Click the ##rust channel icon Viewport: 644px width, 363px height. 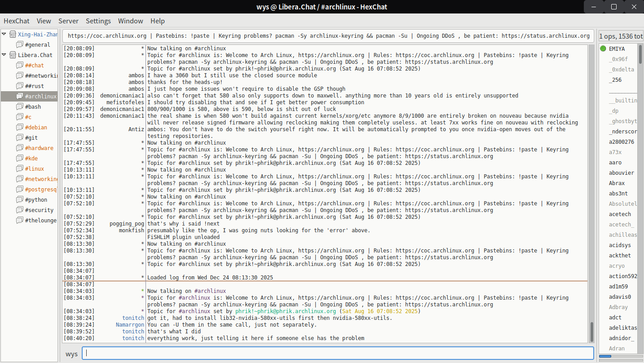pos(19,86)
